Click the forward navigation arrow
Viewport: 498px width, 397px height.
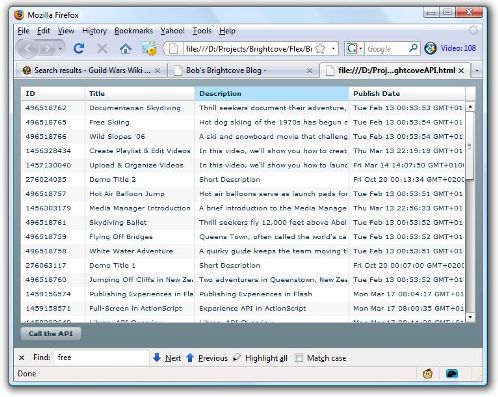(x=47, y=49)
